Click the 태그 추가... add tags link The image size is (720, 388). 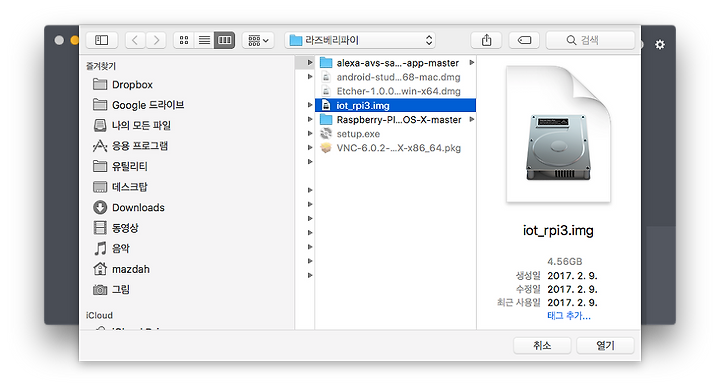pyautogui.click(x=568, y=316)
